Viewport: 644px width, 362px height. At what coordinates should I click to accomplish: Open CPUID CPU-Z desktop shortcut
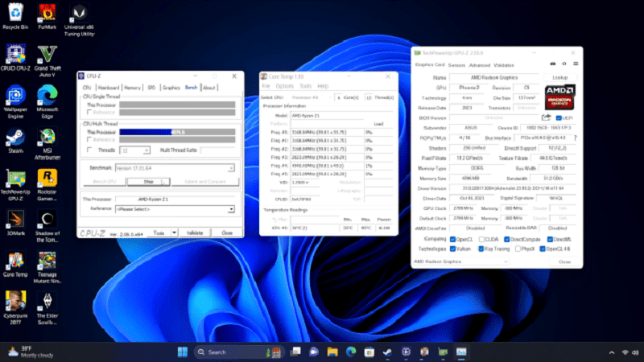pyautogui.click(x=15, y=58)
